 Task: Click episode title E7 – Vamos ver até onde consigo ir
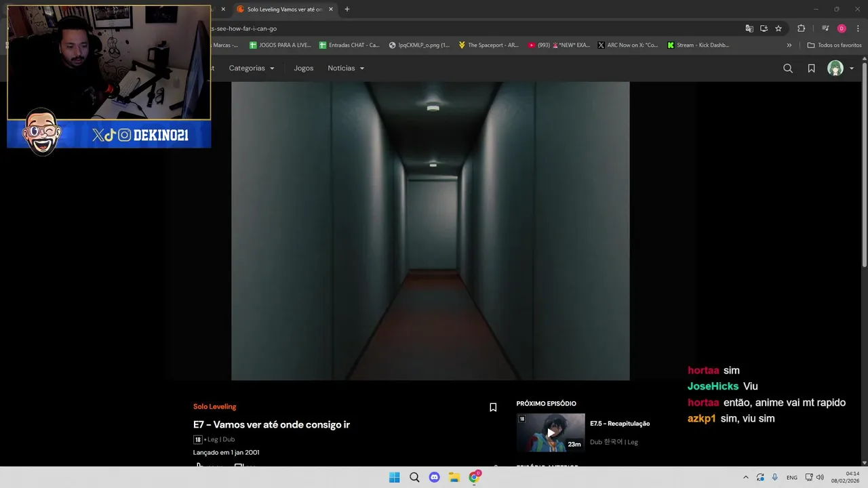pos(271,424)
